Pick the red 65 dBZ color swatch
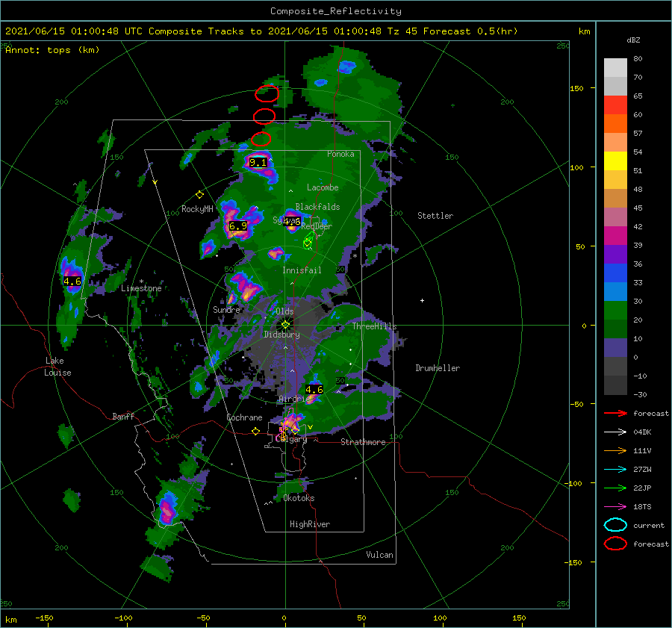Viewport: 672px width, 628px height. pyautogui.click(x=615, y=105)
